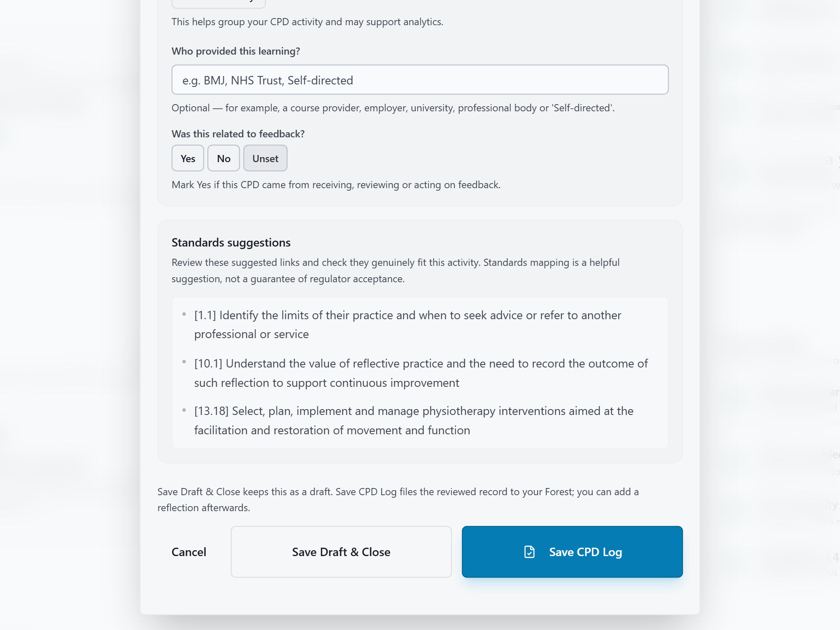This screenshot has height=630, width=840.
Task: Click Save Draft & Close
Action: pyautogui.click(x=341, y=552)
